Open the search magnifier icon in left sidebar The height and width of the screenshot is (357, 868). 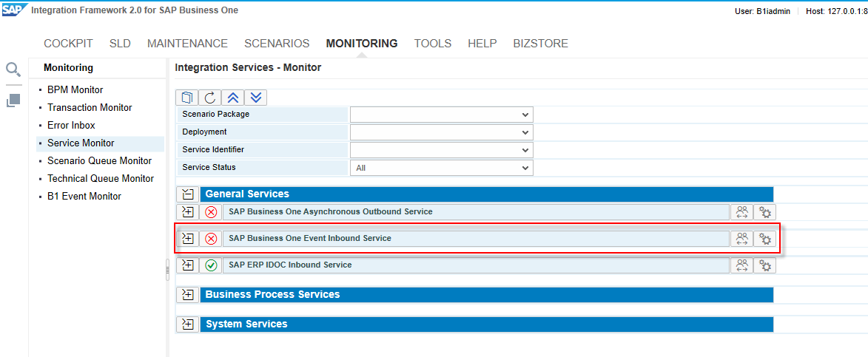(13, 69)
